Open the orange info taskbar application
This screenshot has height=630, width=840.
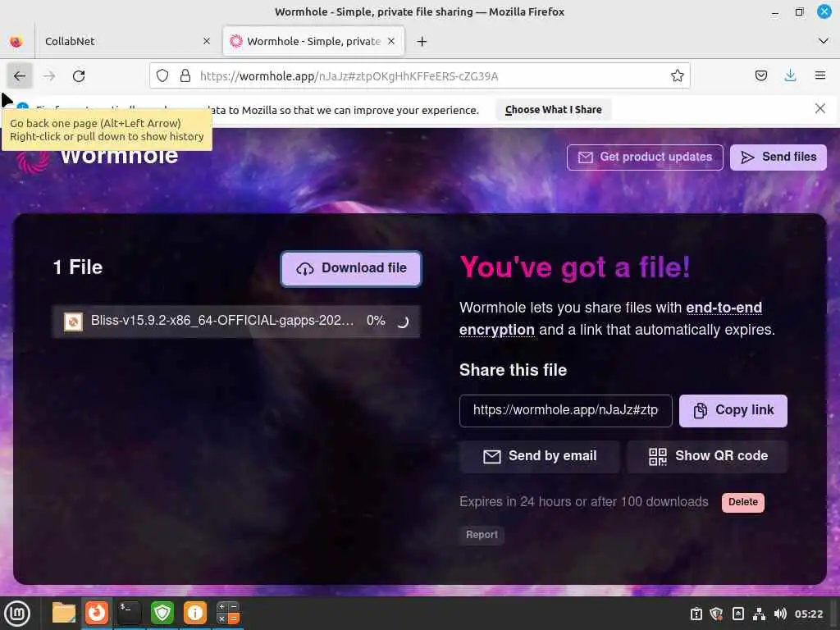click(195, 613)
